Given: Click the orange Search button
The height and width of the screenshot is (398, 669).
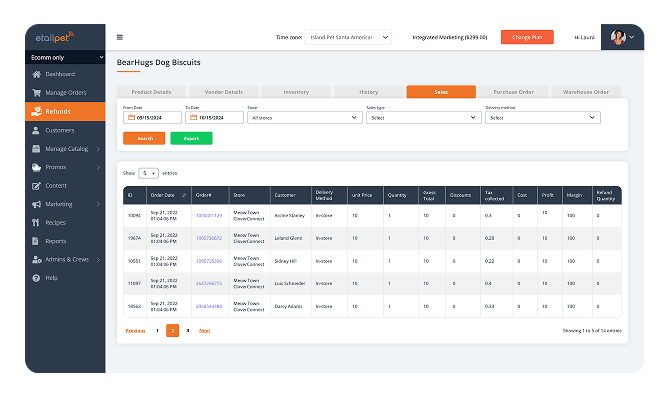Looking at the screenshot, I should (x=144, y=138).
